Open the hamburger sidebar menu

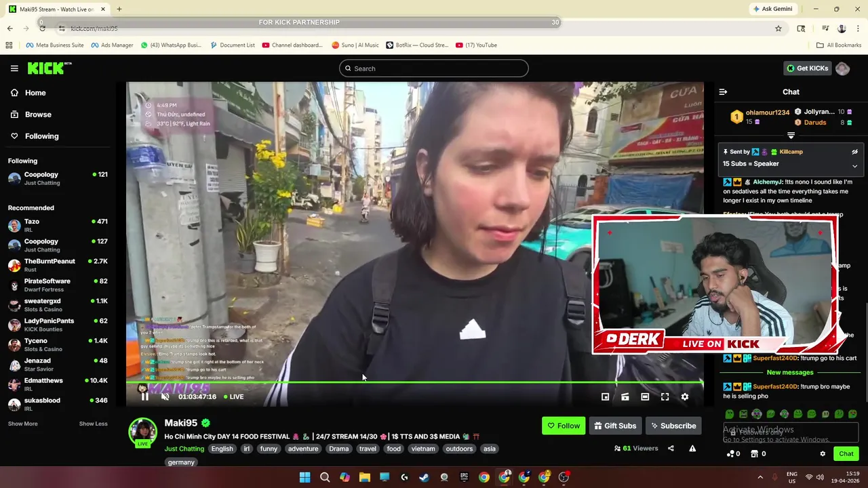(x=14, y=68)
